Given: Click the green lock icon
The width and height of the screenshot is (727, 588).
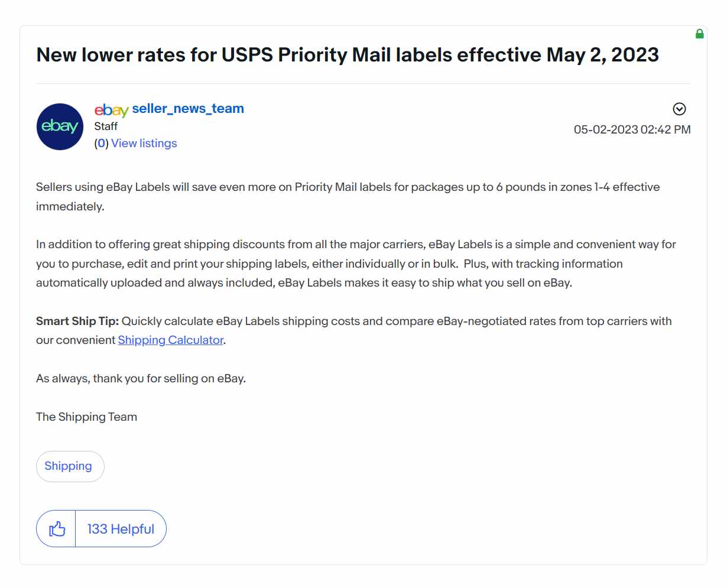Looking at the screenshot, I should tap(699, 34).
